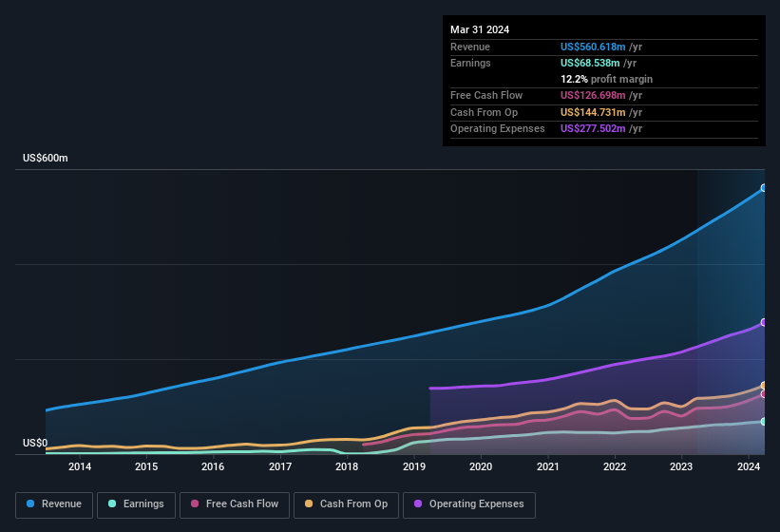Click the teal Earnings endpoint marker
This screenshot has height=532, width=780.
tap(764, 421)
